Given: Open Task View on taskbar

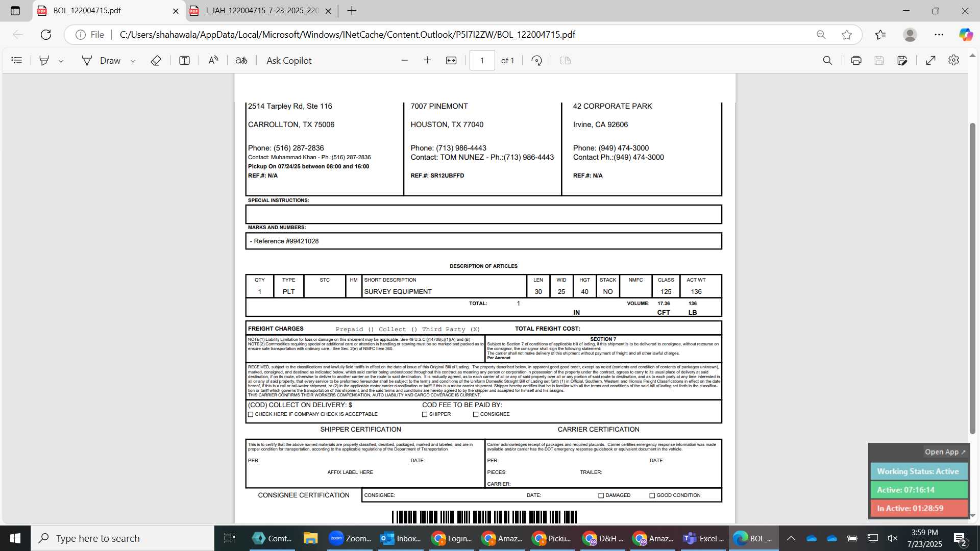Looking at the screenshot, I should pyautogui.click(x=230, y=538).
